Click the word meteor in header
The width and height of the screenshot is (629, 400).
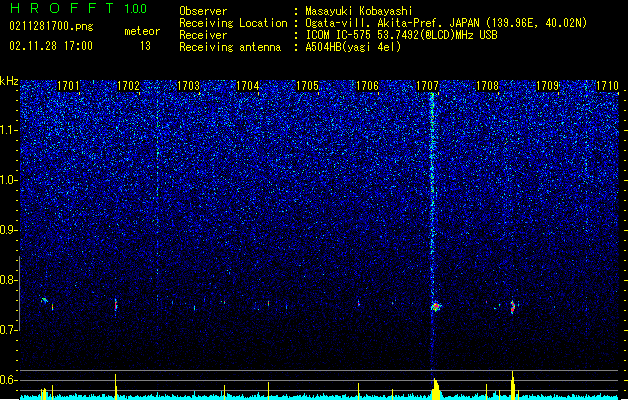coord(142,31)
